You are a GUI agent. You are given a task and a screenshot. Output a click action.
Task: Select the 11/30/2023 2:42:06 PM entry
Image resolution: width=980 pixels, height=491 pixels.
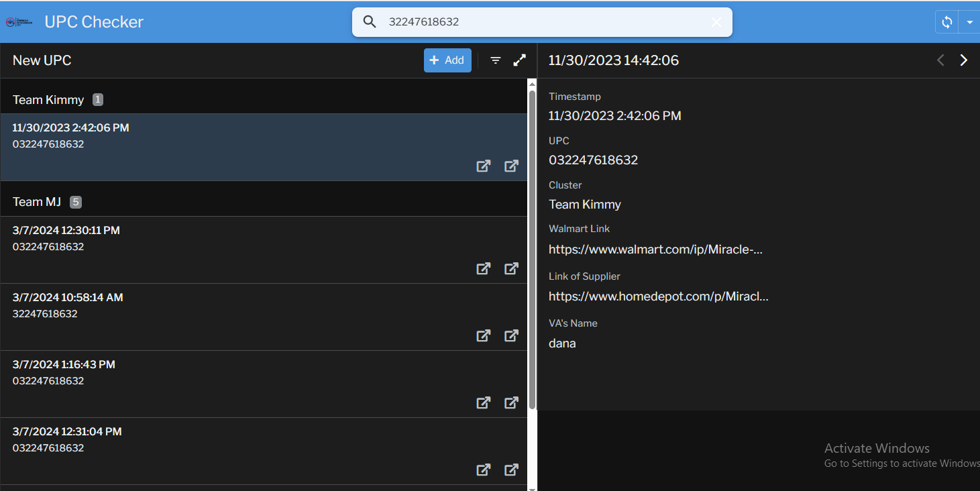(264, 148)
